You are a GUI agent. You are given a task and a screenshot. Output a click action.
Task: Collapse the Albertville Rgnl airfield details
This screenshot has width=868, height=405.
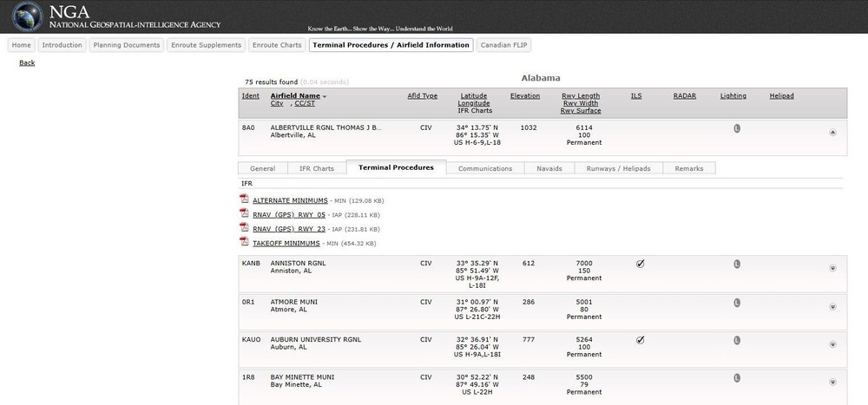(832, 133)
